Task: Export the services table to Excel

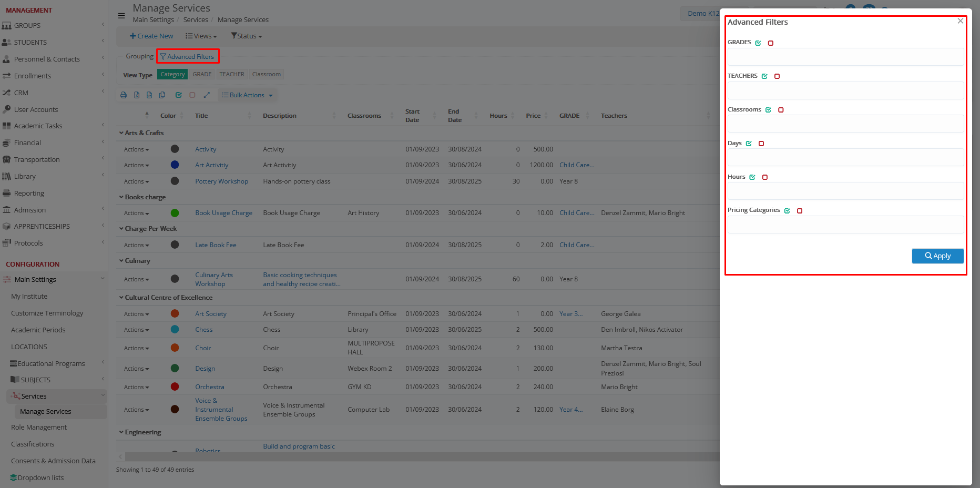Action: [x=137, y=95]
